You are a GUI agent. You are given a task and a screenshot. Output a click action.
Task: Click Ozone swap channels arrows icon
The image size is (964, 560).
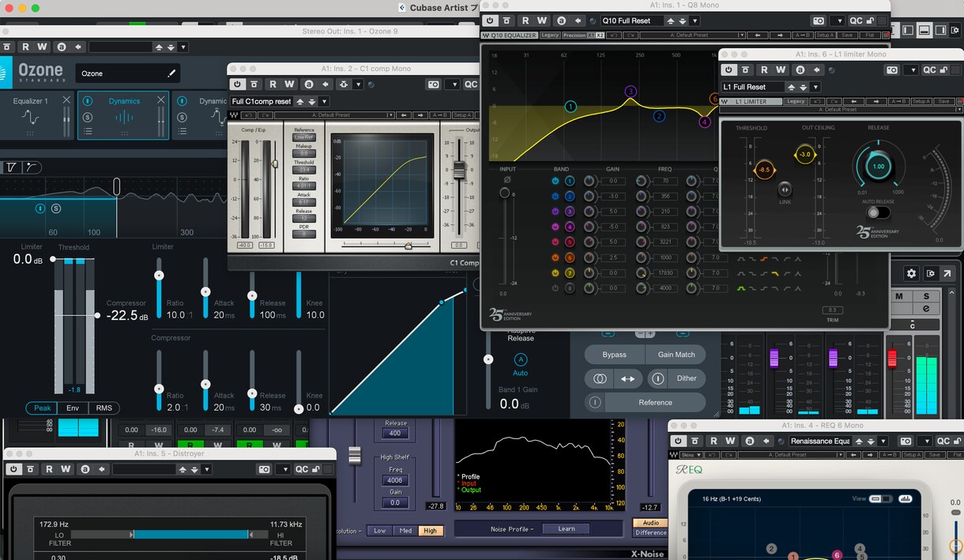627,378
